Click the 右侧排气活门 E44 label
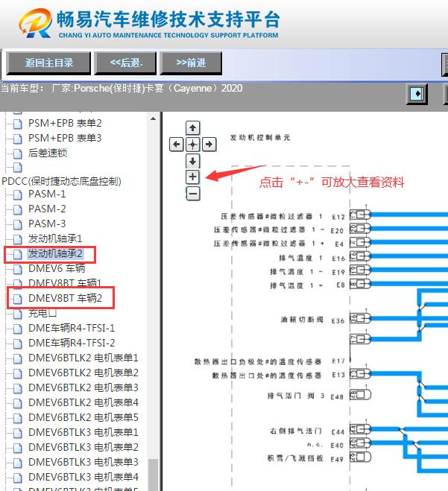448x491 pixels. pos(307,431)
